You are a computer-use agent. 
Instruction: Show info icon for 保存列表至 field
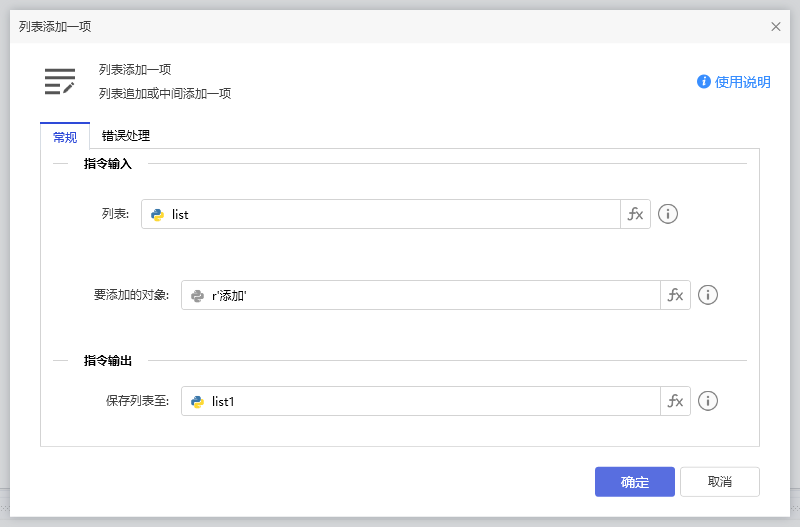(708, 401)
